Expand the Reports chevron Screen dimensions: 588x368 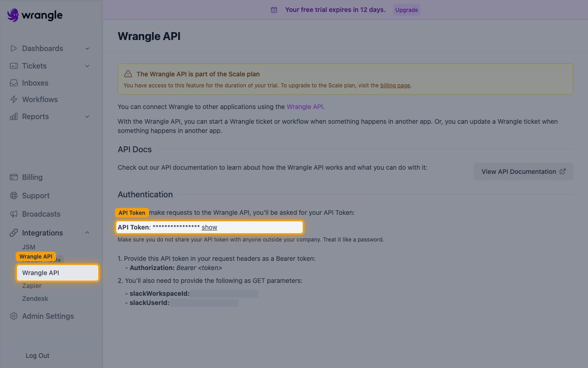tap(87, 116)
